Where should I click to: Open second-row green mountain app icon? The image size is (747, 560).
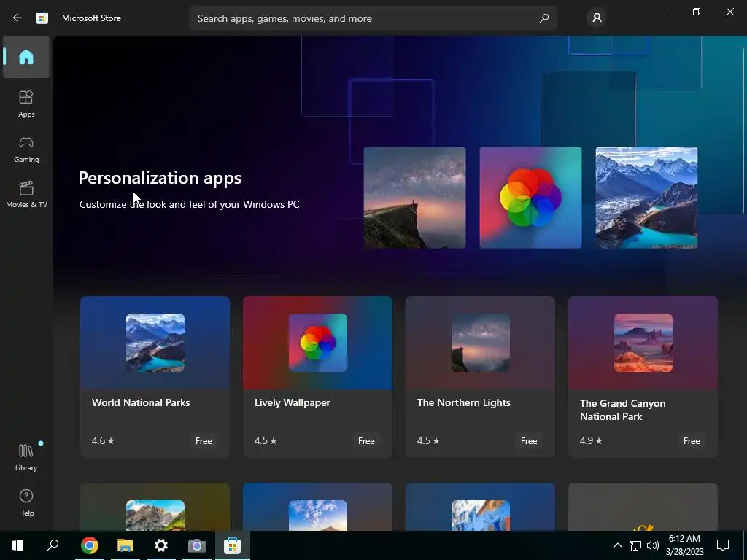pyautogui.click(x=155, y=516)
